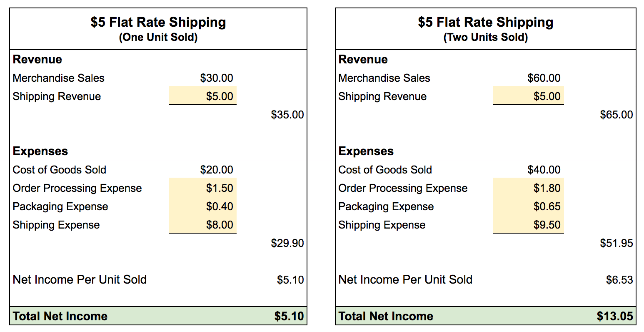This screenshot has width=644, height=332.
Task: Select the $6.53 Net Income Per Unit value
Action: [619, 280]
